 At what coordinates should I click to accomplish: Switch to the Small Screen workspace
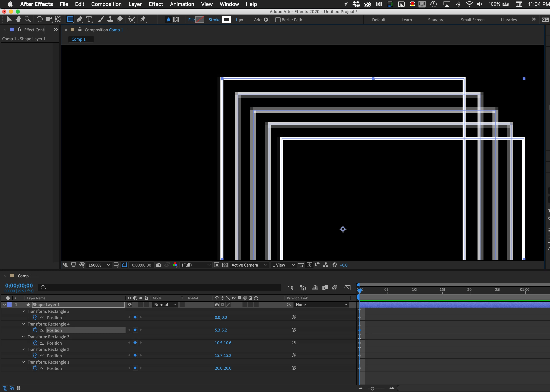click(472, 20)
